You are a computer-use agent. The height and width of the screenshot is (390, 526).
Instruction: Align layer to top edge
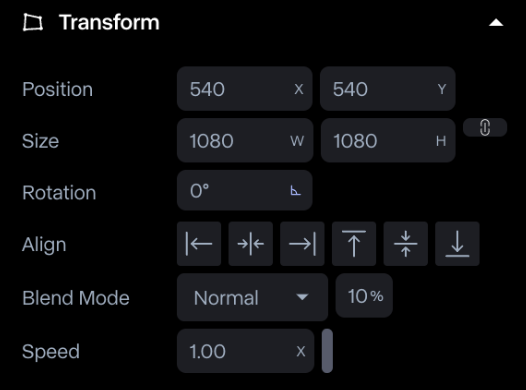(354, 244)
